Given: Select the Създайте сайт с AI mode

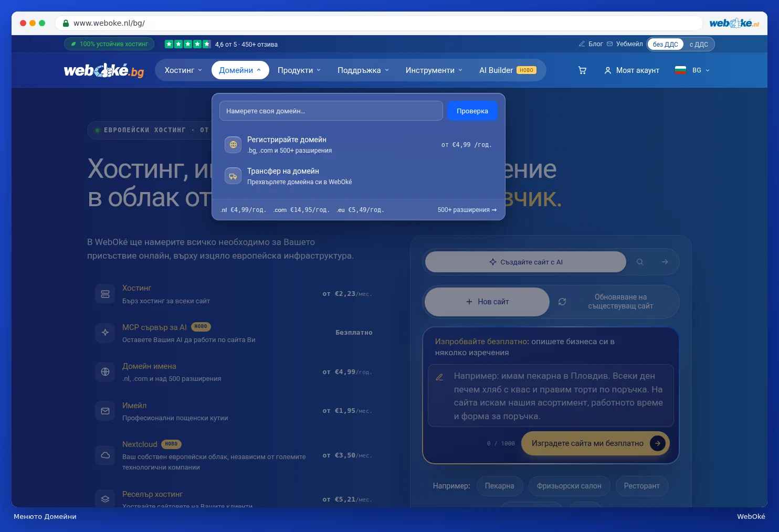Looking at the screenshot, I should (525, 262).
